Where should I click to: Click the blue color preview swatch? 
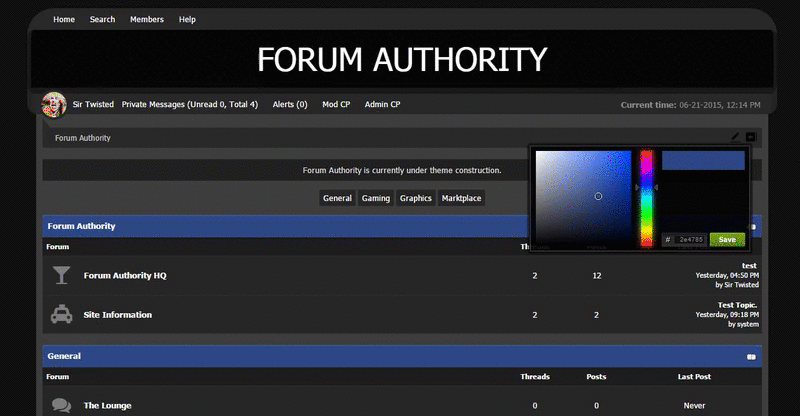coord(703,160)
